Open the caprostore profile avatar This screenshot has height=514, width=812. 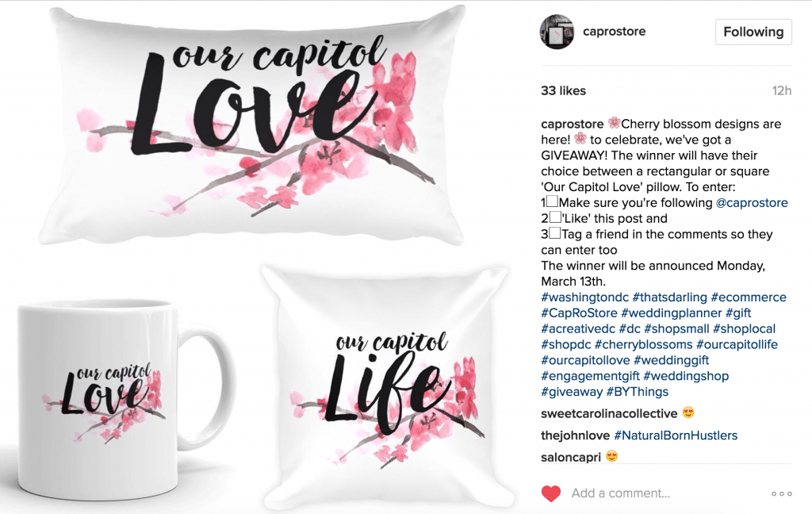[557, 32]
